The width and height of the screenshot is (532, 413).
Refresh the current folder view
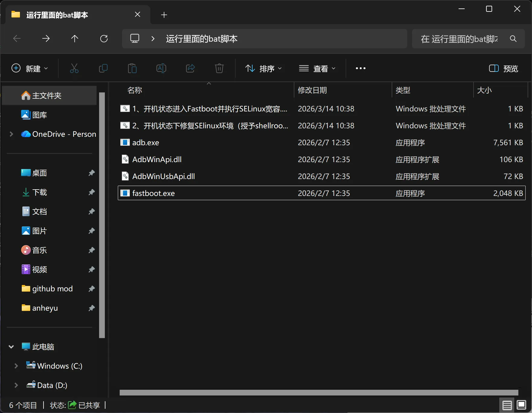tap(104, 39)
